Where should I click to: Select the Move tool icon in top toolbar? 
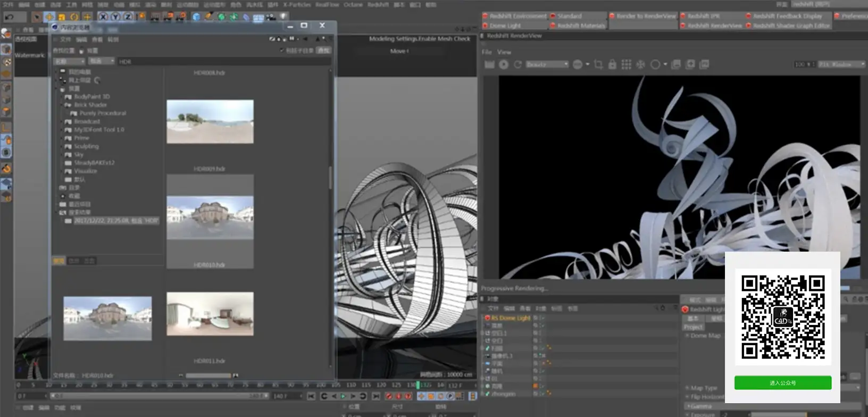tap(49, 17)
